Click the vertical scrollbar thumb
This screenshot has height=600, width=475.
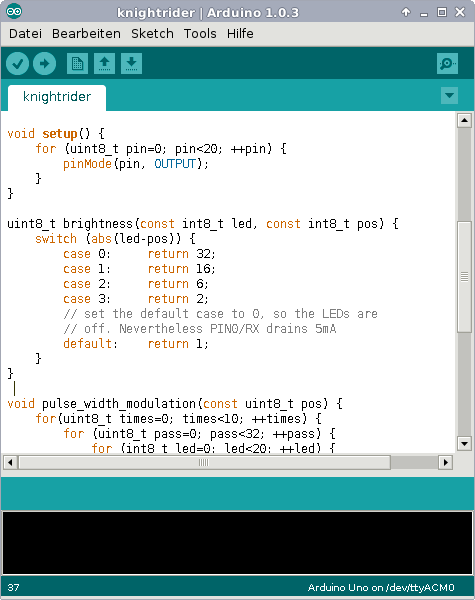(x=464, y=277)
